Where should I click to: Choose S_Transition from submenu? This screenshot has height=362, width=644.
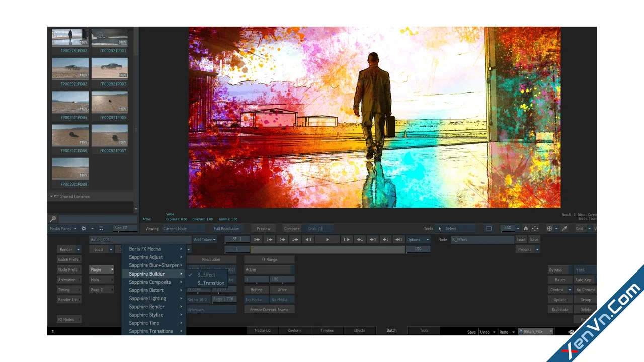coord(211,283)
